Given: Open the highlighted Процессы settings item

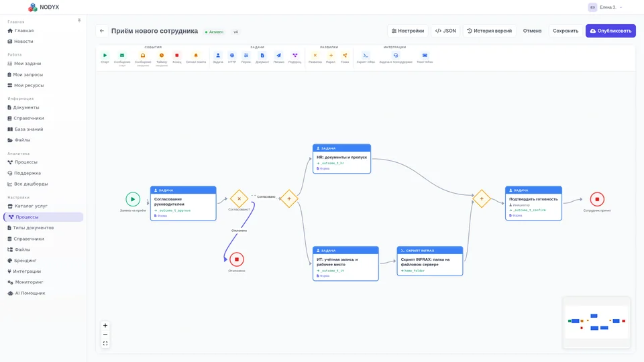Looking at the screenshot, I should (43, 217).
